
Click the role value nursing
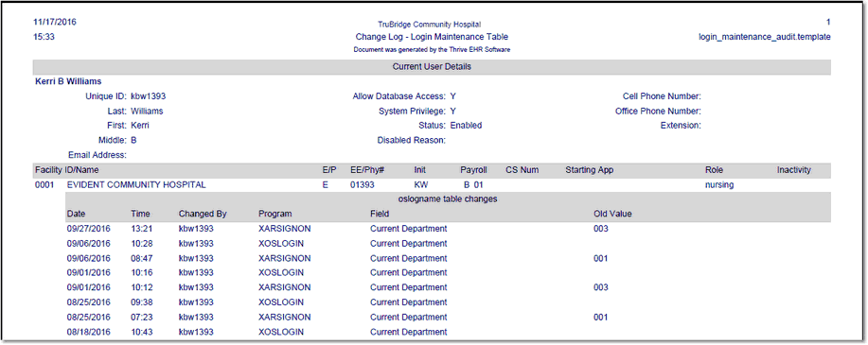coord(719,185)
